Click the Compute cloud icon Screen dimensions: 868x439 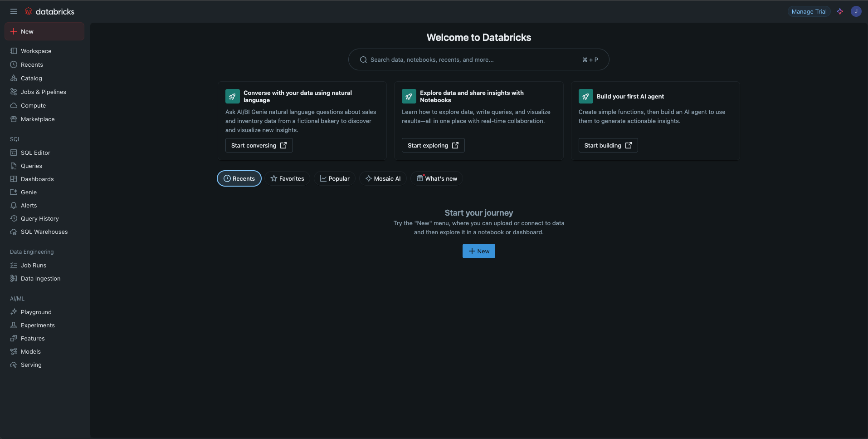[x=14, y=105]
